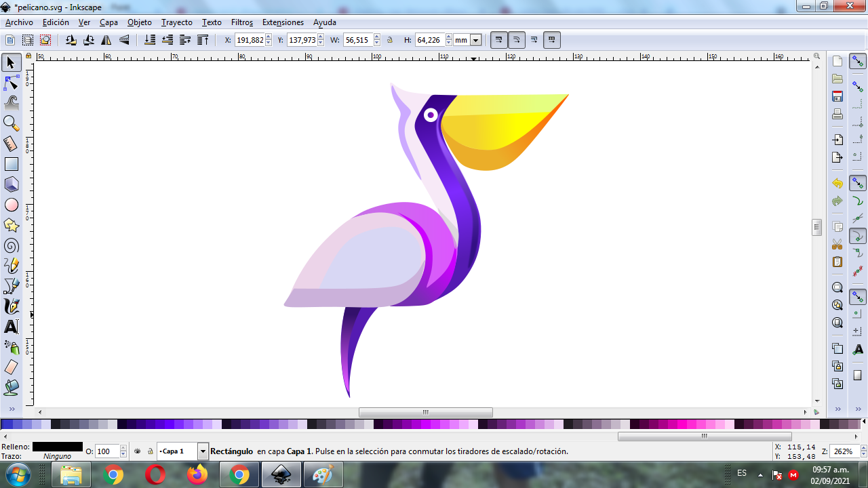Increase opacity O spinner

click(x=123, y=447)
